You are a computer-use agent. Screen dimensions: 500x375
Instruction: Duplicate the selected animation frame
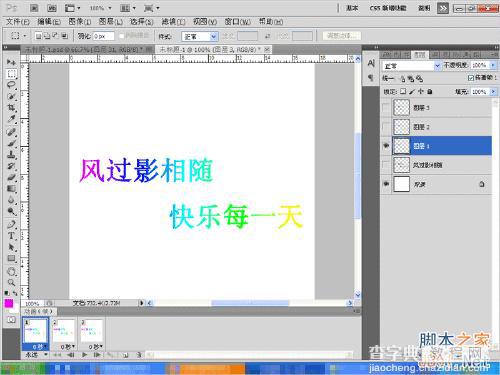126,355
